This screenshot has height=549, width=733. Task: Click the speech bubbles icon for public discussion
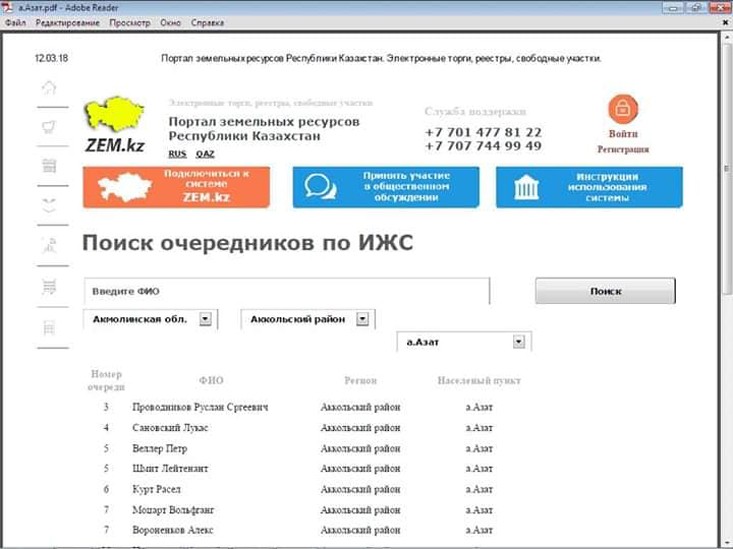tap(320, 187)
